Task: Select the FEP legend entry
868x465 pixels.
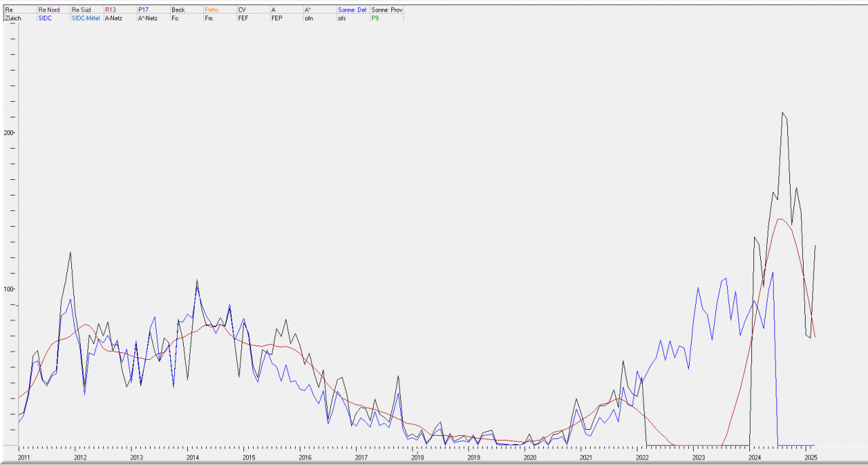Action: point(277,18)
